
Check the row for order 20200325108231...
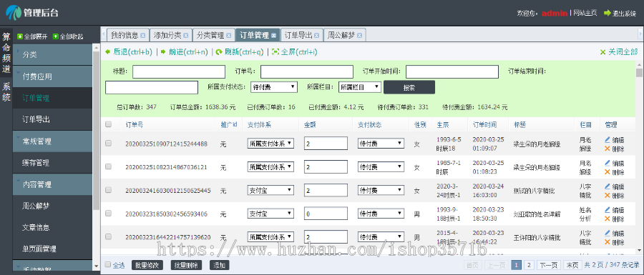click(109, 166)
